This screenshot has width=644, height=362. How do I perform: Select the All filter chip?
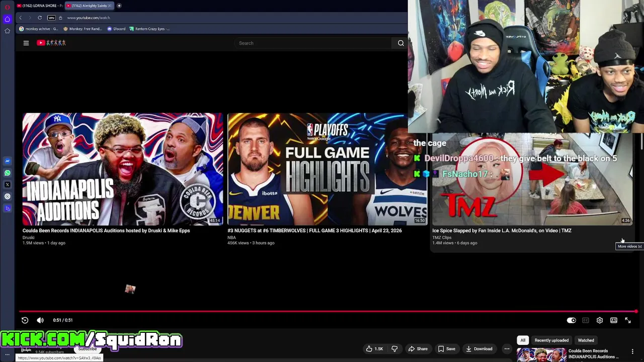coord(523,340)
